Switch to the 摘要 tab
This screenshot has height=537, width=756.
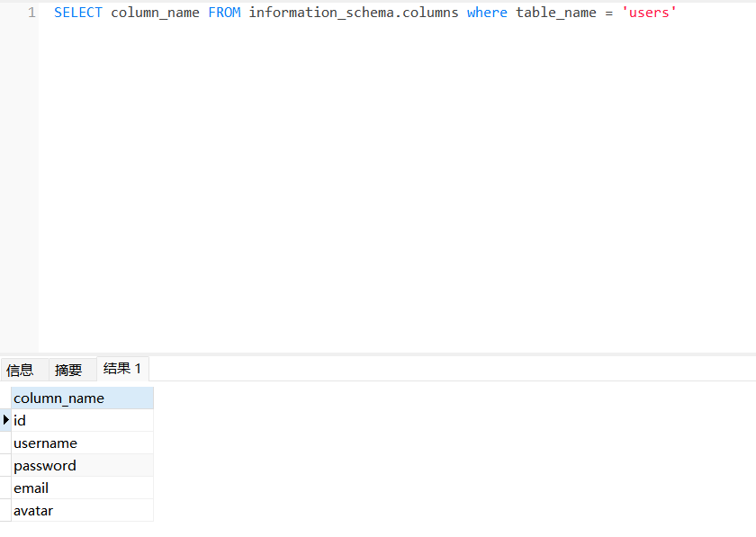coord(68,369)
